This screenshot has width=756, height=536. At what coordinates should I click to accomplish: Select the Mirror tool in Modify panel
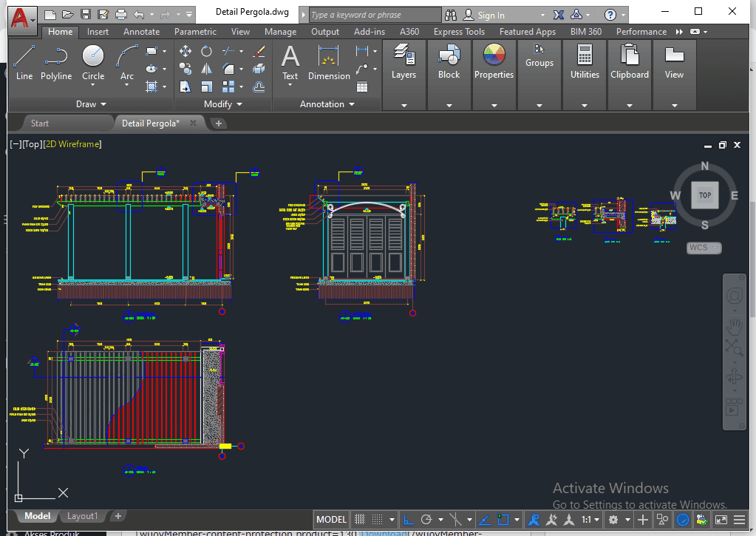(207, 69)
